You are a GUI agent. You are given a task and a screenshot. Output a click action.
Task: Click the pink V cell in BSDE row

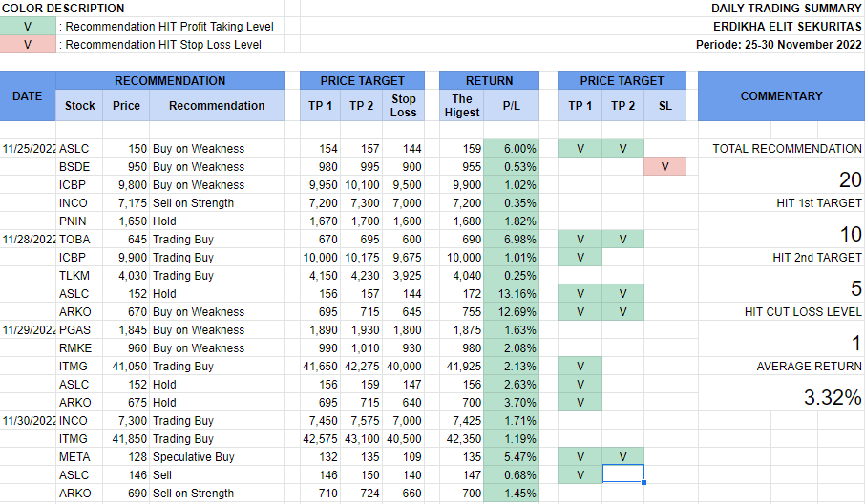pyautogui.click(x=665, y=167)
